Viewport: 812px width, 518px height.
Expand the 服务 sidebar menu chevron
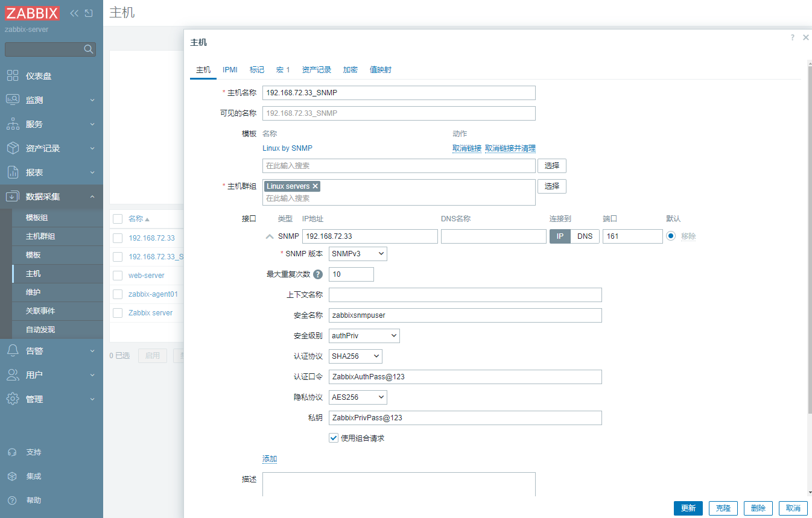[x=92, y=124]
